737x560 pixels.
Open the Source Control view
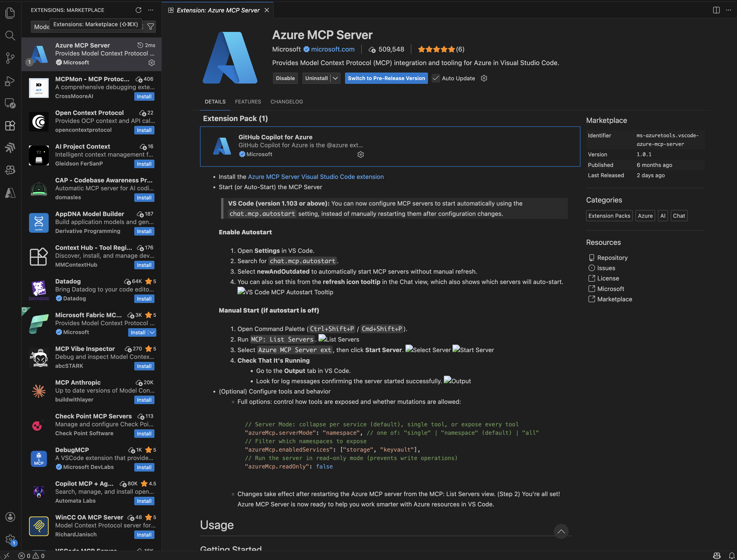click(10, 58)
